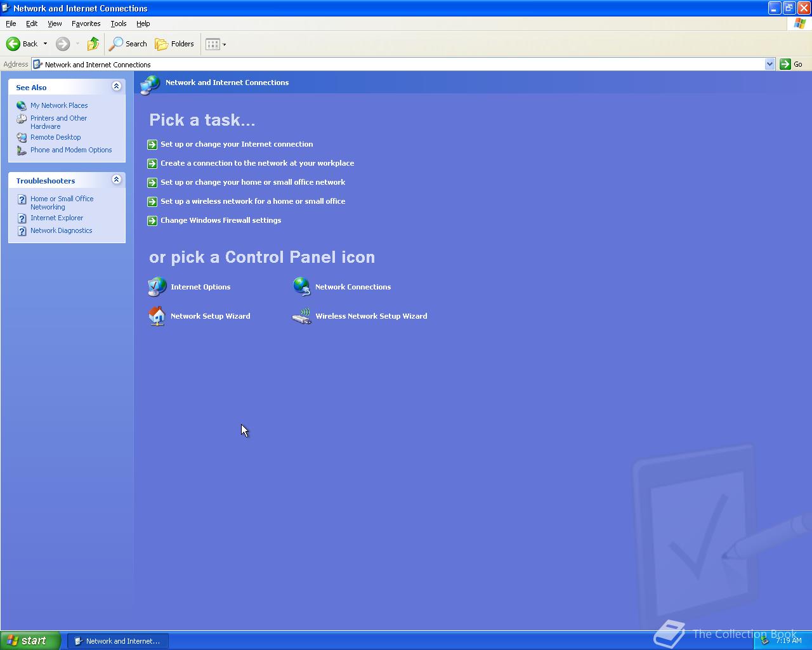This screenshot has height=650, width=812.
Task: Click the Start button
Action: tap(30, 640)
